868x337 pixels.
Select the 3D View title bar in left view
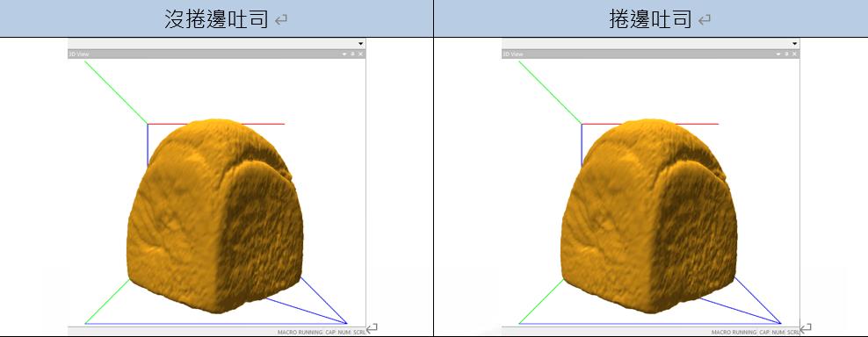216,54
